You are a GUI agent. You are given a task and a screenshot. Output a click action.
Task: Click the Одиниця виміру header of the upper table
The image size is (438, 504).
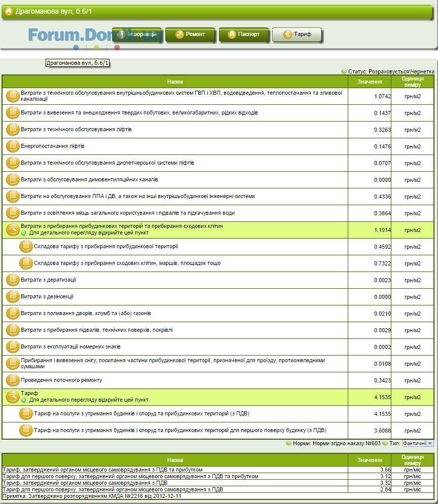[x=413, y=82]
